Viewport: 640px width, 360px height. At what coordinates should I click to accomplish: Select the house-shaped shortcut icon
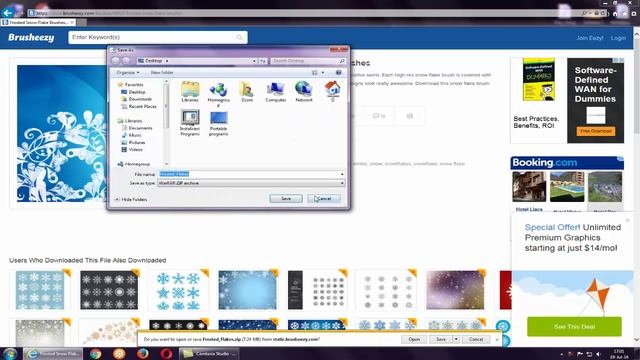tap(333, 91)
